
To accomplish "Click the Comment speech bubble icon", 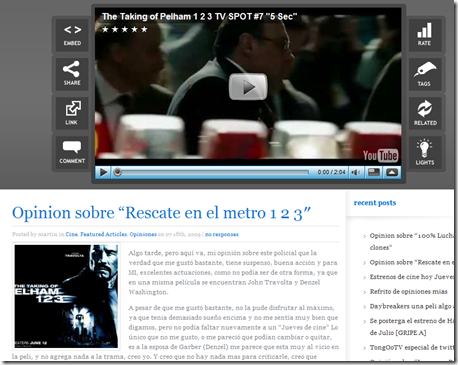I will 72,152.
